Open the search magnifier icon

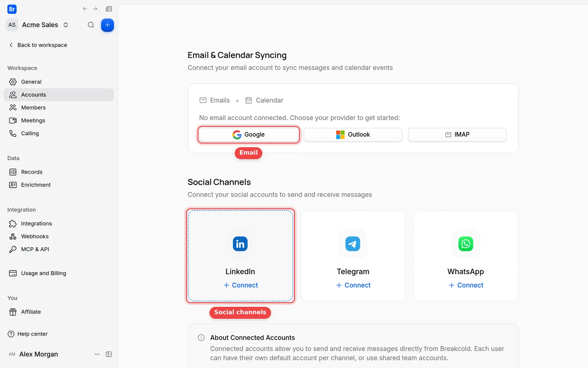(91, 25)
